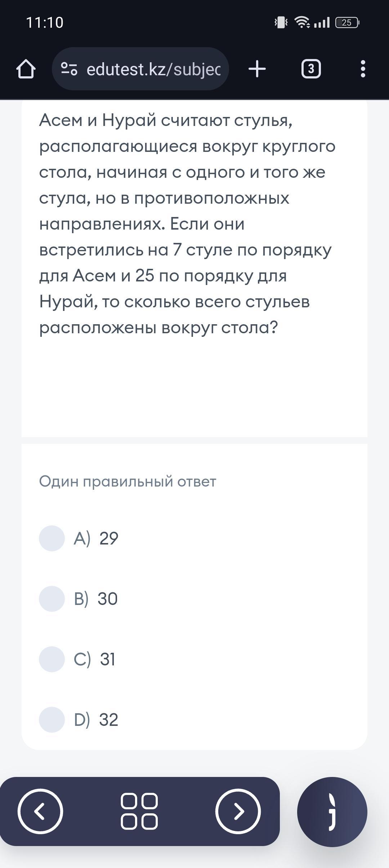The width and height of the screenshot is (389, 868).
Task: Open the tab switcher showing 3 tabs
Action: (311, 69)
